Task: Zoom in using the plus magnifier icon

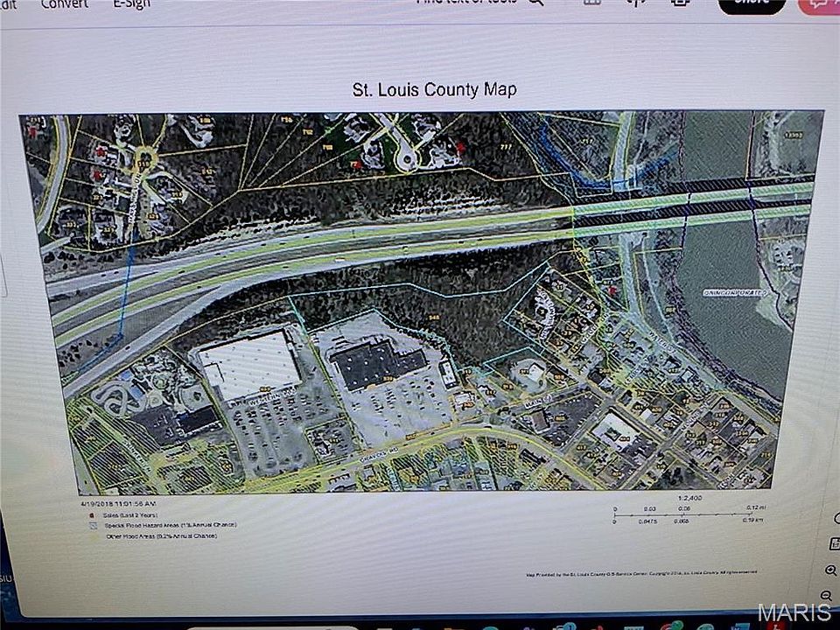Action: 830,570
